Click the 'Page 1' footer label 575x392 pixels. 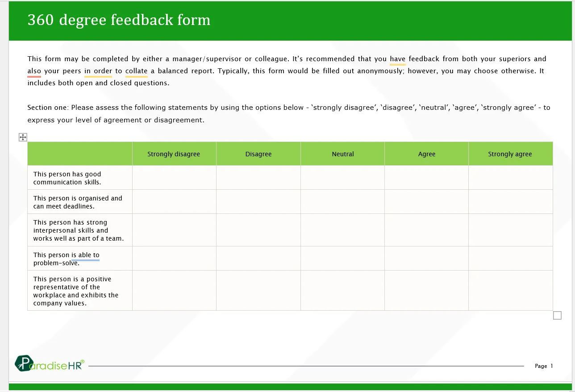tap(544, 366)
